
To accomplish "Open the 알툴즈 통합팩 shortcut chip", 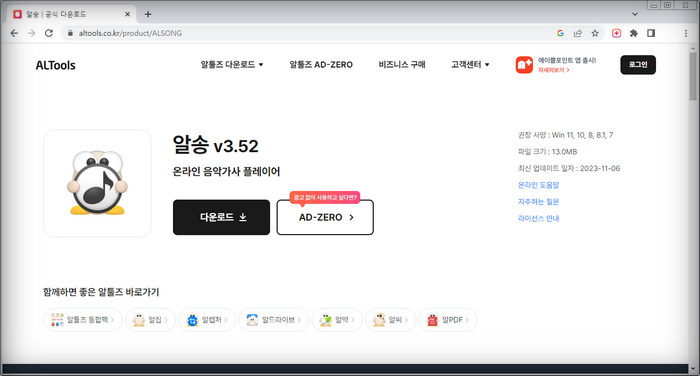I will click(83, 320).
